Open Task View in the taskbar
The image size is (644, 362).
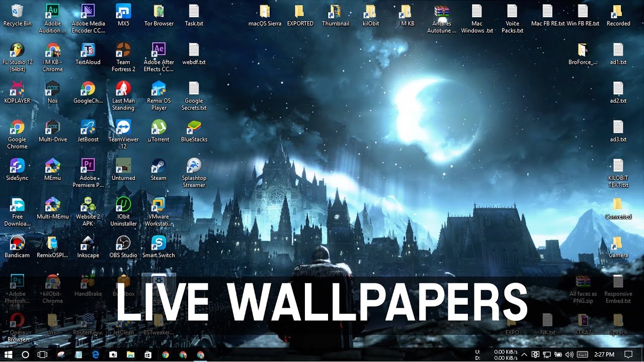click(x=43, y=354)
